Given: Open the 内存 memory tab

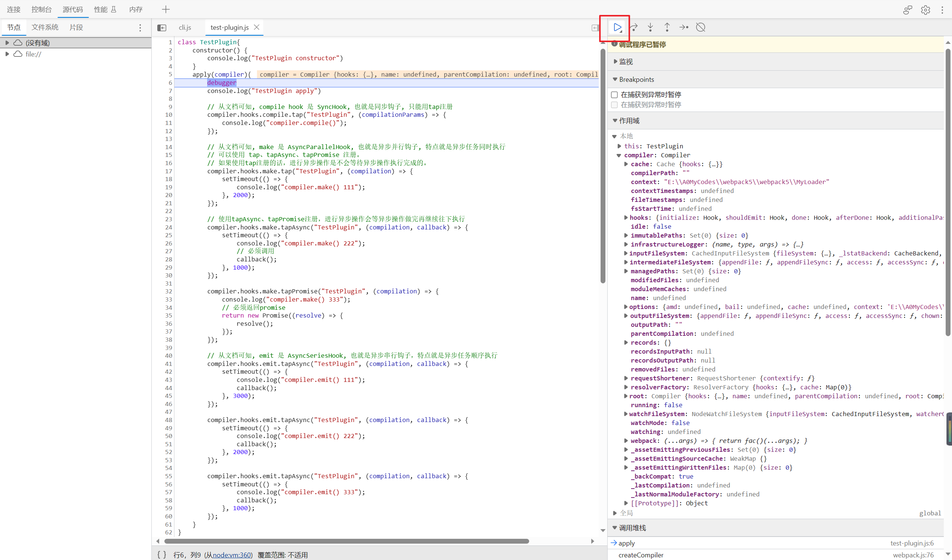Looking at the screenshot, I should click(x=136, y=9).
